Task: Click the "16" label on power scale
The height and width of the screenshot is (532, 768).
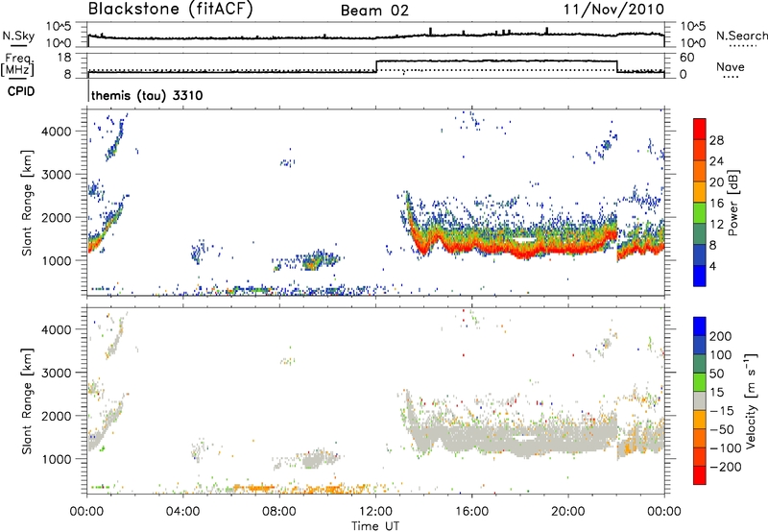Action: click(716, 204)
